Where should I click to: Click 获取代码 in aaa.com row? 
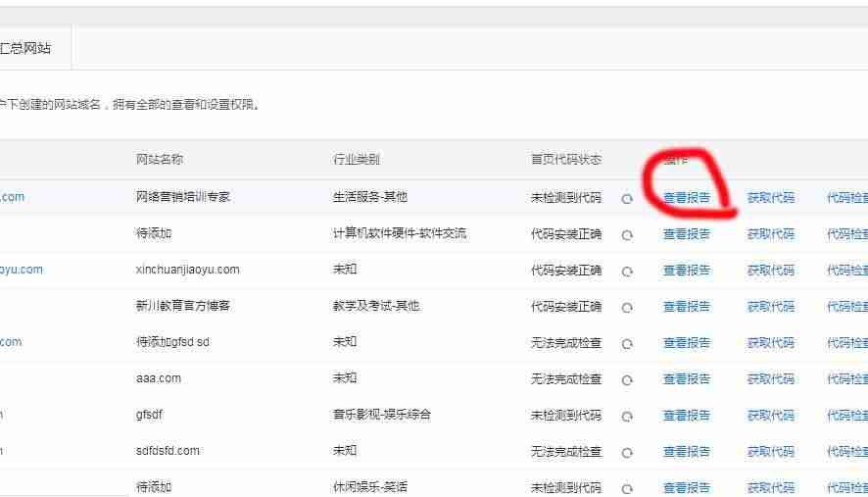click(771, 379)
